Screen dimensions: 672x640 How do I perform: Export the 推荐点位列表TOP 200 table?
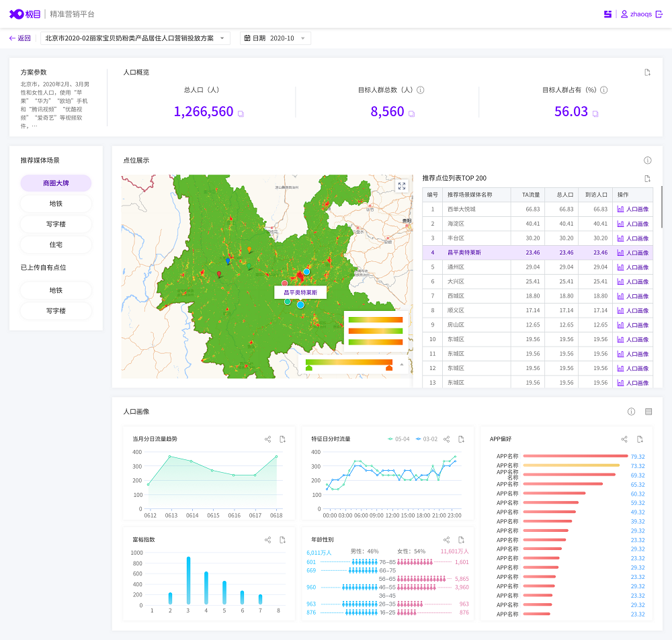coord(647,179)
